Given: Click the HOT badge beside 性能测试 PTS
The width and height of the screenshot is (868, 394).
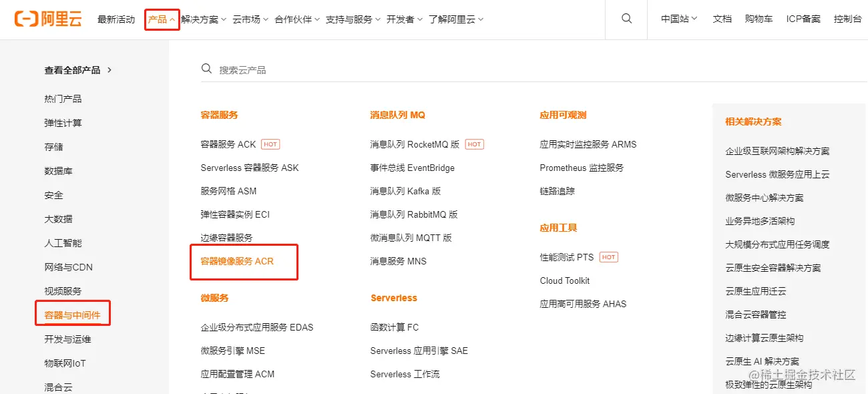Looking at the screenshot, I should pos(608,257).
